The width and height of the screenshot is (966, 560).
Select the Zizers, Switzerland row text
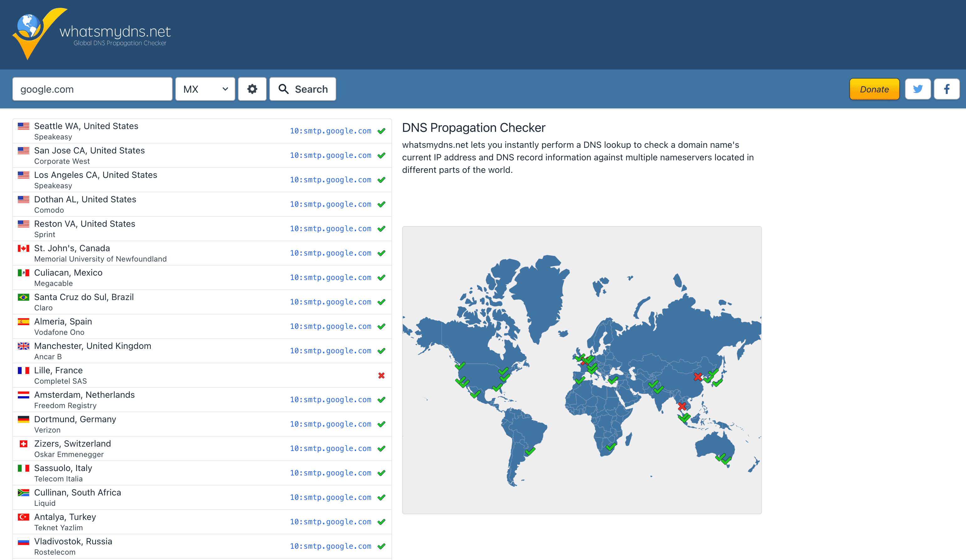tap(72, 444)
